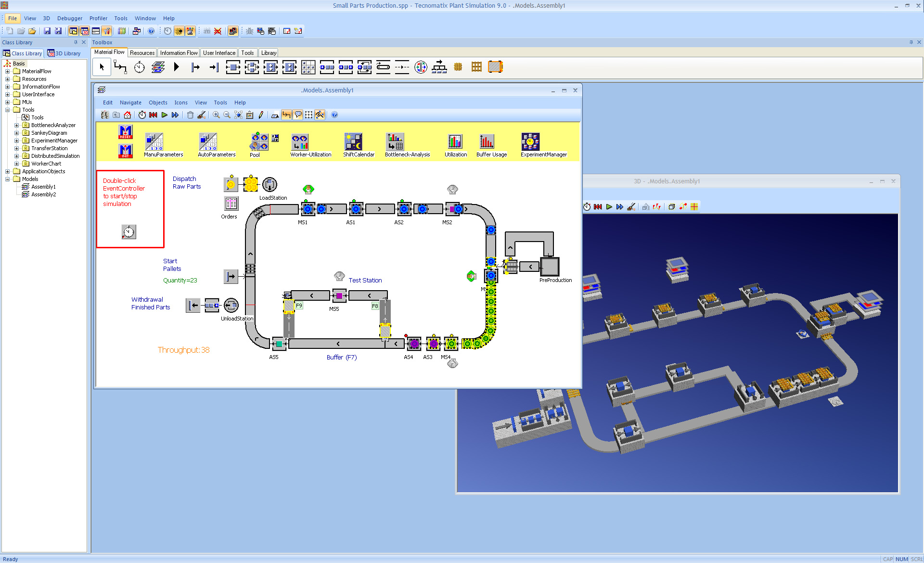Pick the EventController object in the toolbox
This screenshot has height=563, width=924.
point(140,67)
